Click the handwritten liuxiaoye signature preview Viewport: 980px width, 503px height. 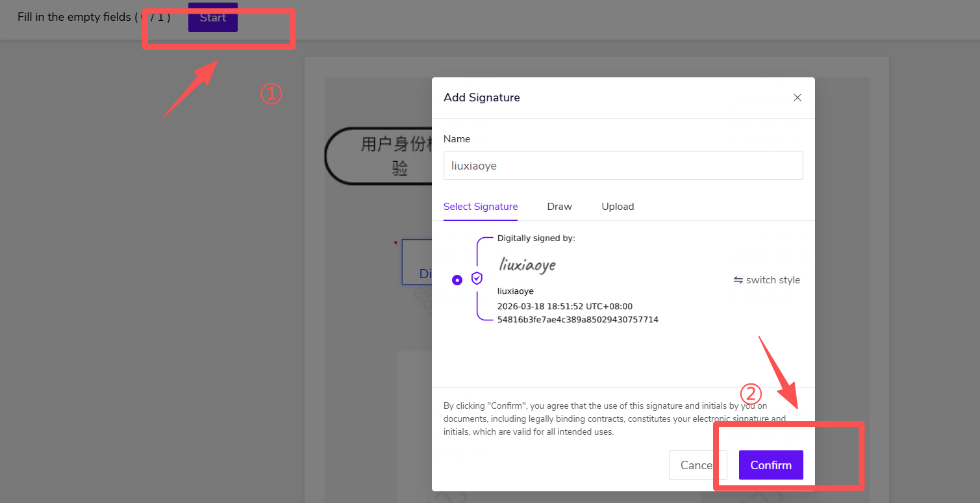[x=527, y=264]
